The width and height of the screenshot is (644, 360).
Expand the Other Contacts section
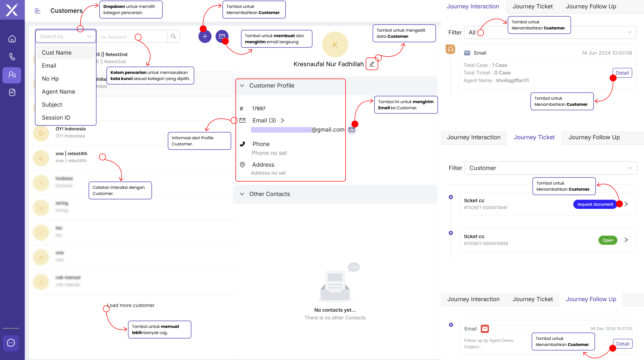242,194
